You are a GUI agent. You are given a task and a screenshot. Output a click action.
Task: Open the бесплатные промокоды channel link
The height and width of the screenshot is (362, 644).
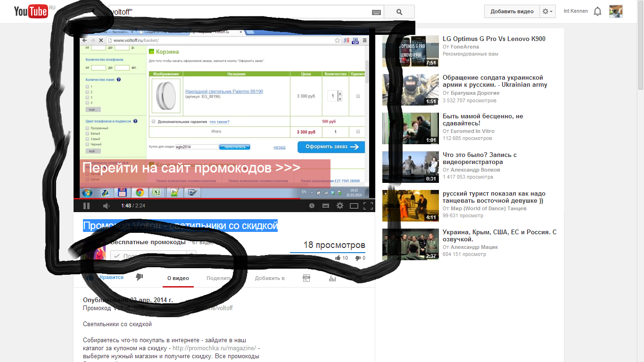(148, 242)
